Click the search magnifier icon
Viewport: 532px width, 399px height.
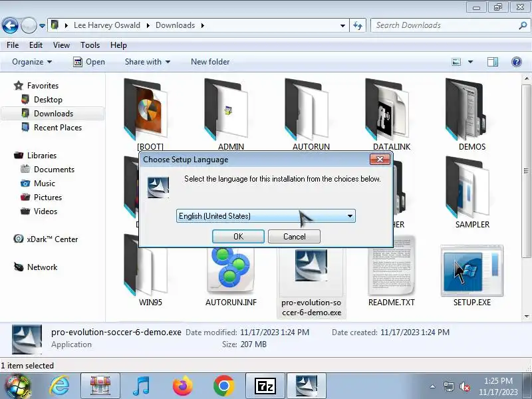click(x=523, y=25)
